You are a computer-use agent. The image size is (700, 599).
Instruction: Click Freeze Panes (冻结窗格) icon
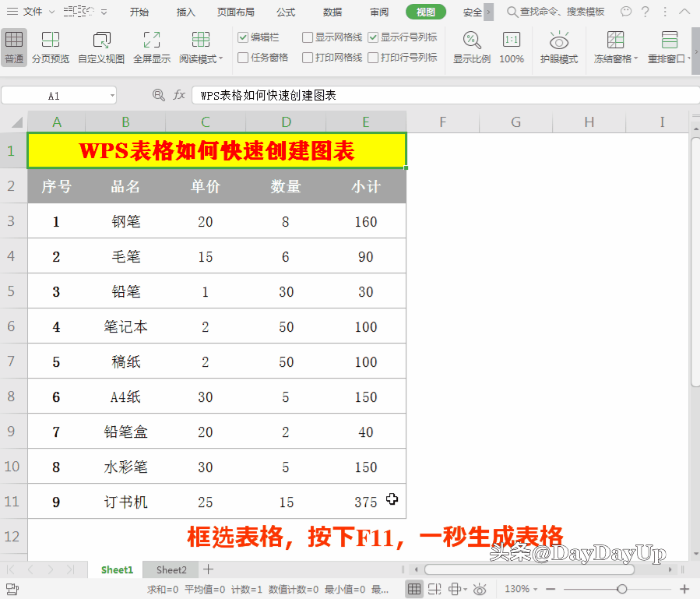click(615, 40)
